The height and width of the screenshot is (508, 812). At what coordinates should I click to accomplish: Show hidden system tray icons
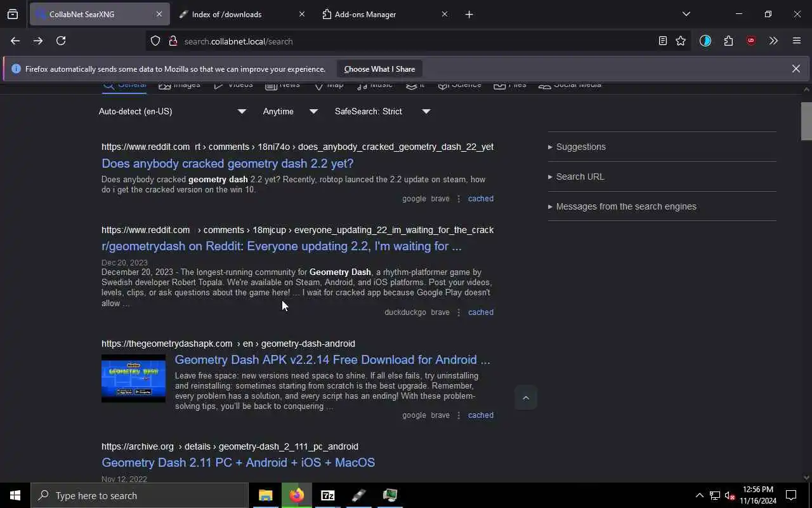click(699, 495)
